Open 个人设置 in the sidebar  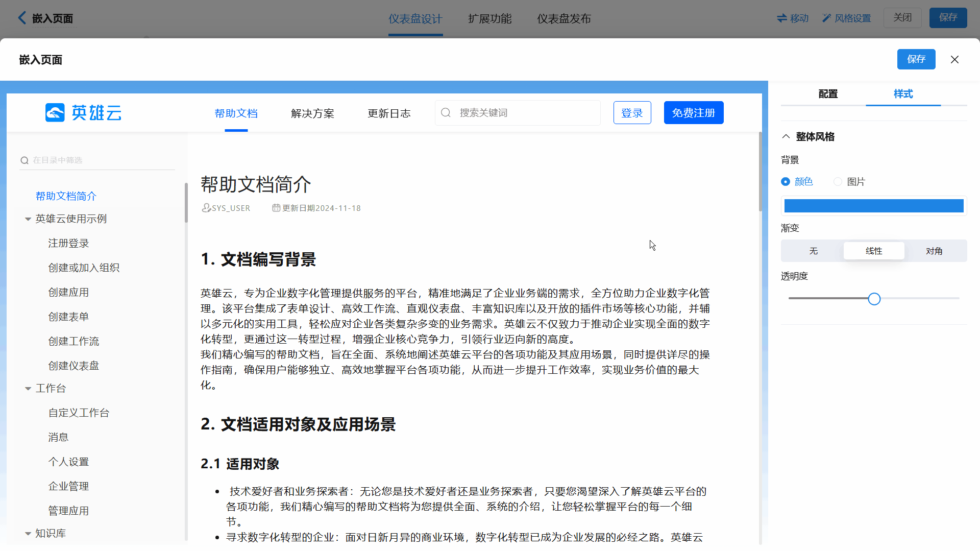coord(68,462)
